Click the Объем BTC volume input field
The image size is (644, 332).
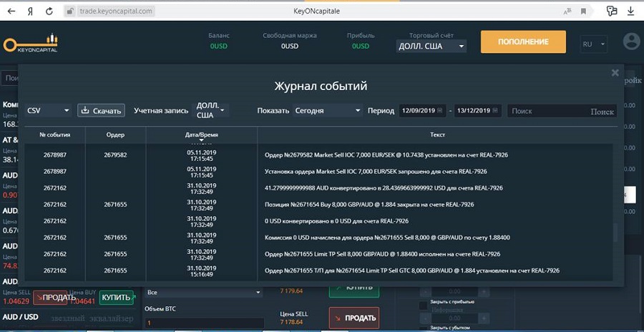click(x=204, y=323)
